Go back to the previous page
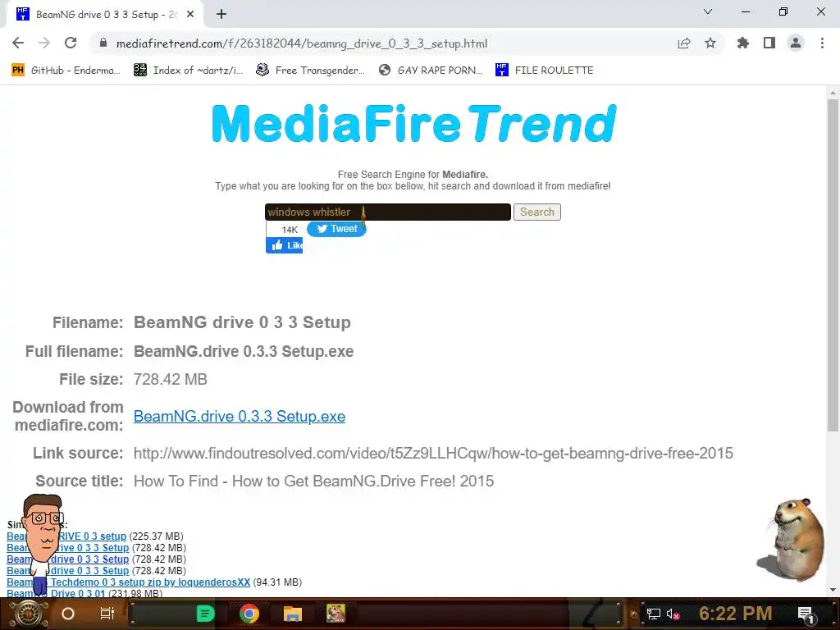This screenshot has width=840, height=630. tap(18, 43)
